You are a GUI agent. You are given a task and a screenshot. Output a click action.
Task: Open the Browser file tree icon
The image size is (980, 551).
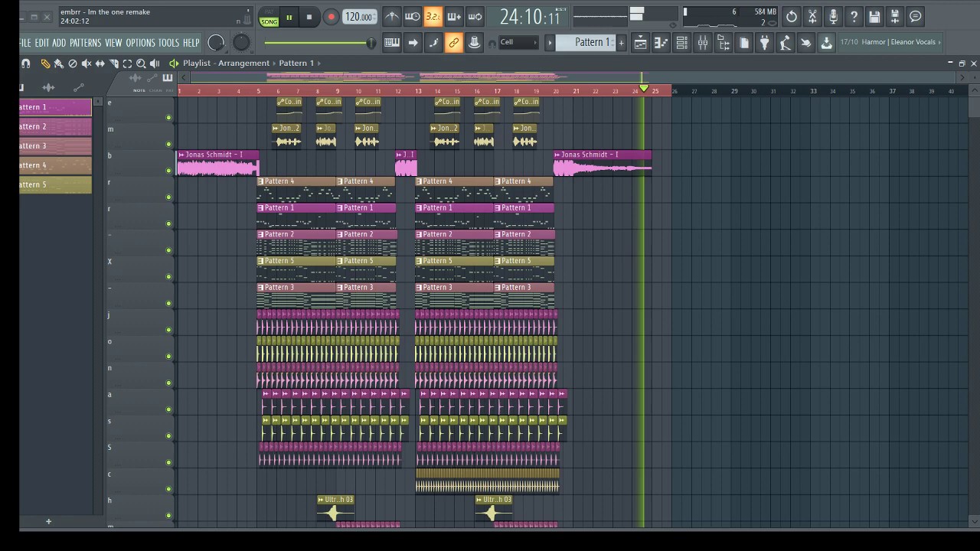(724, 43)
